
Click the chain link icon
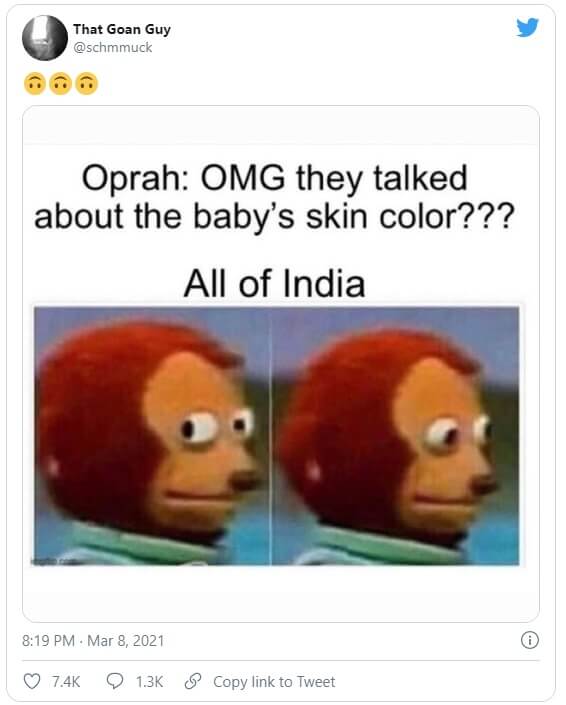click(x=193, y=681)
